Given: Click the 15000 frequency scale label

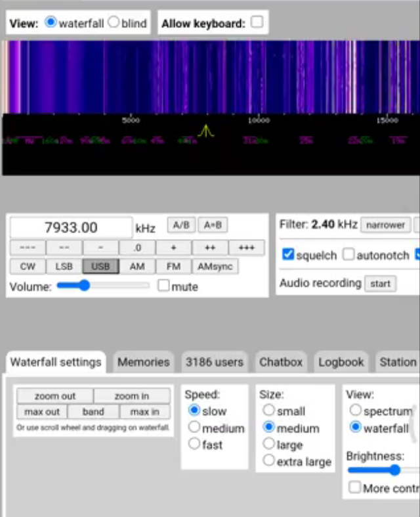Looking at the screenshot, I should coord(387,120).
